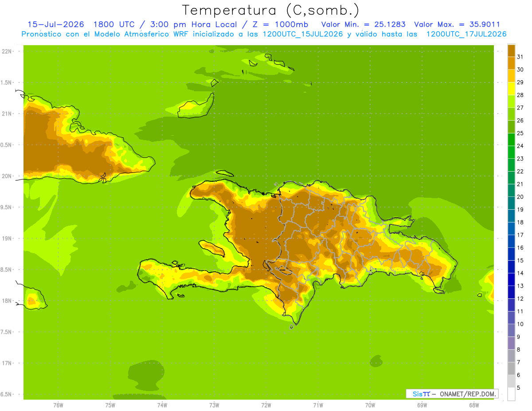This screenshot has width=532, height=411.
Task: Click longitude axis label "72W"
Action: [x=266, y=405]
